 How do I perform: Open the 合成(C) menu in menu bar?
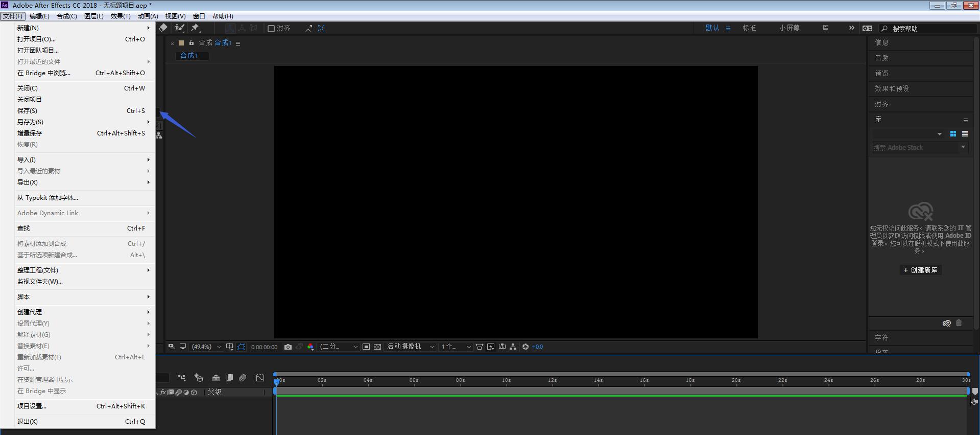click(x=66, y=16)
